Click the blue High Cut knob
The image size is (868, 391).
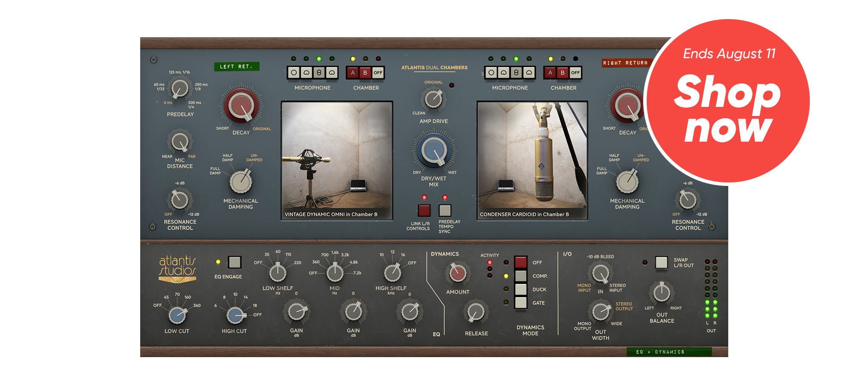235,315
